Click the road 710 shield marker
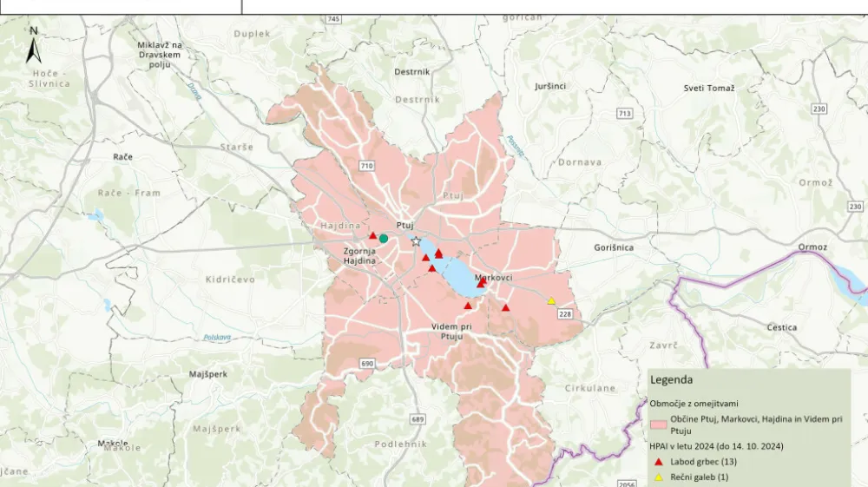This screenshot has width=868, height=487. click(x=366, y=165)
